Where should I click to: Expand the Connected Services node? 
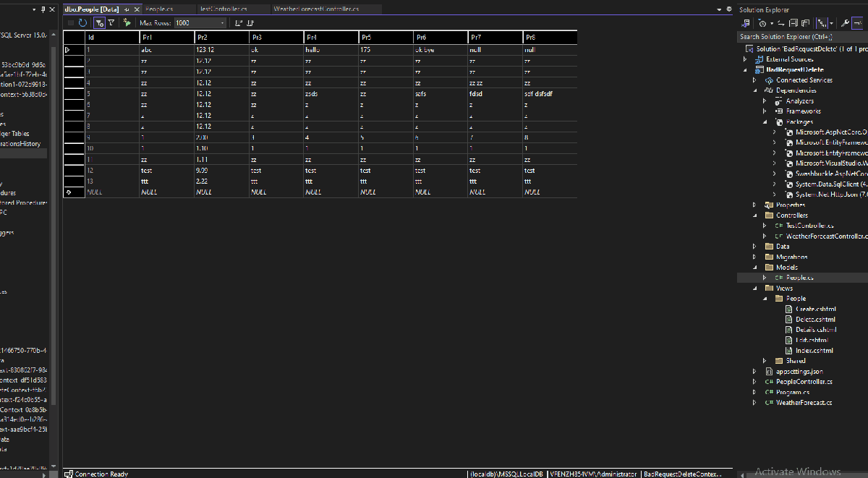click(754, 80)
